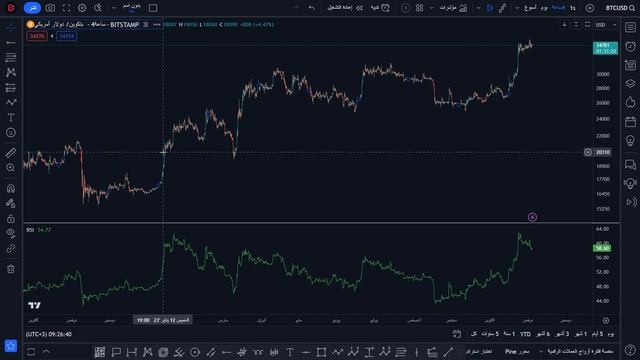Viewport: 640px width, 360px height.
Task: Redo the chart action
Action: 296,8
